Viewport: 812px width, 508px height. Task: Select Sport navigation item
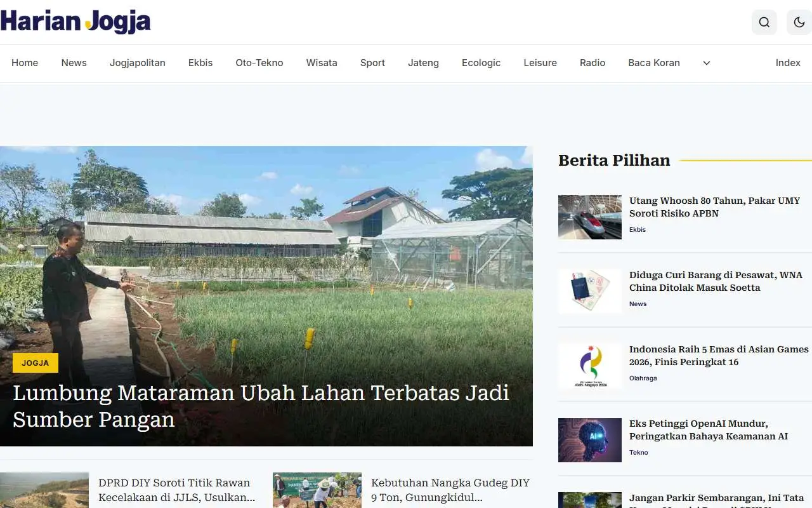372,63
